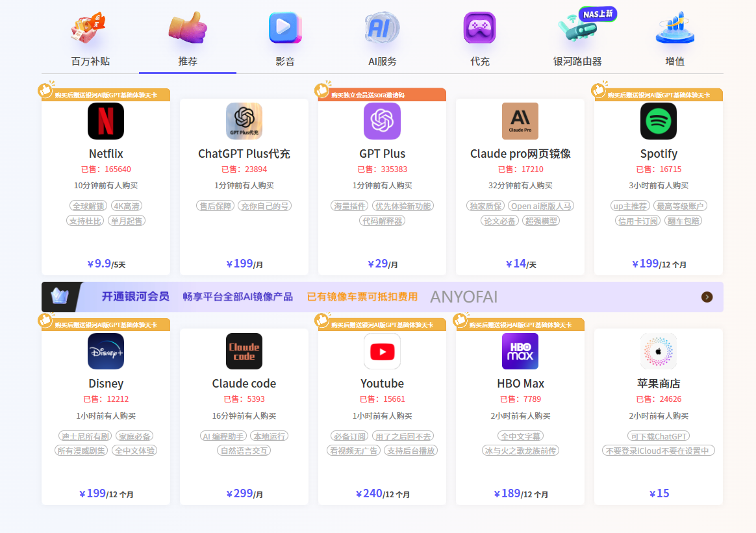Open the Claude code product title
The width and height of the screenshot is (756, 533).
244,384
